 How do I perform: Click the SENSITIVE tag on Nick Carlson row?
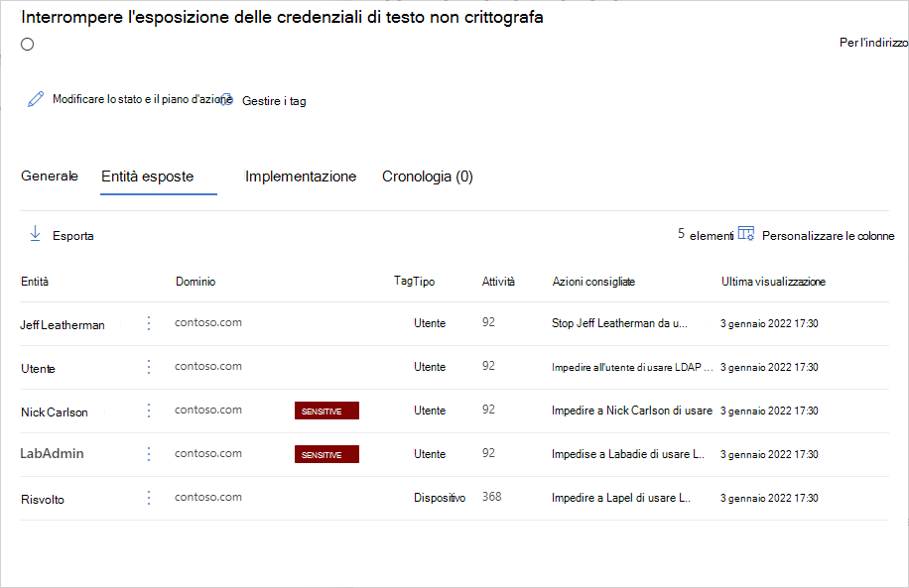(326, 411)
